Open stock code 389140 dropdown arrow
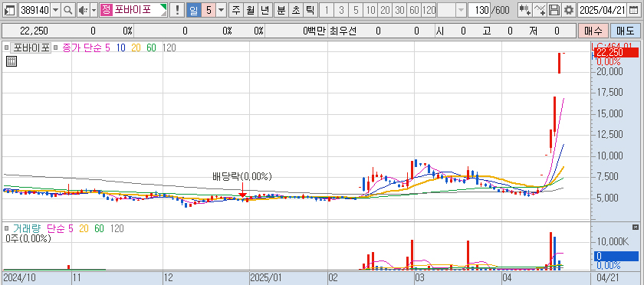This screenshot has height=285, width=644. [x=55, y=10]
